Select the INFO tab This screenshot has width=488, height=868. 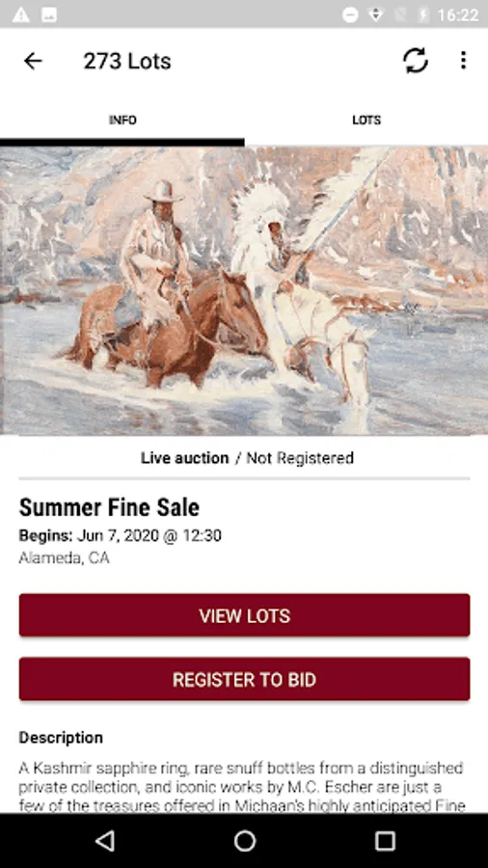pos(122,121)
